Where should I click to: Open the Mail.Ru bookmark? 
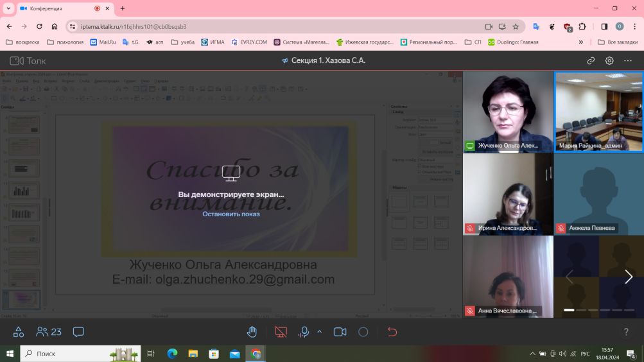click(x=103, y=42)
